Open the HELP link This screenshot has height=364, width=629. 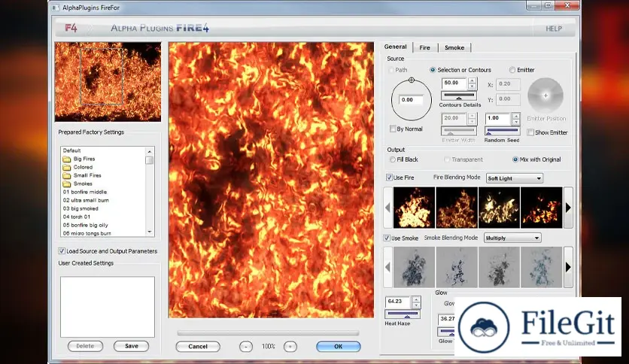[554, 29]
